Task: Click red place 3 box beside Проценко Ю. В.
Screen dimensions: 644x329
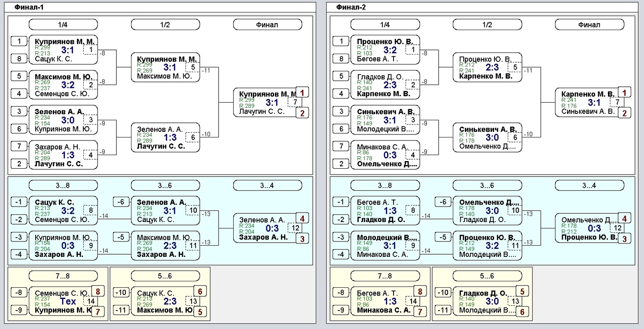Action: tap(624, 238)
